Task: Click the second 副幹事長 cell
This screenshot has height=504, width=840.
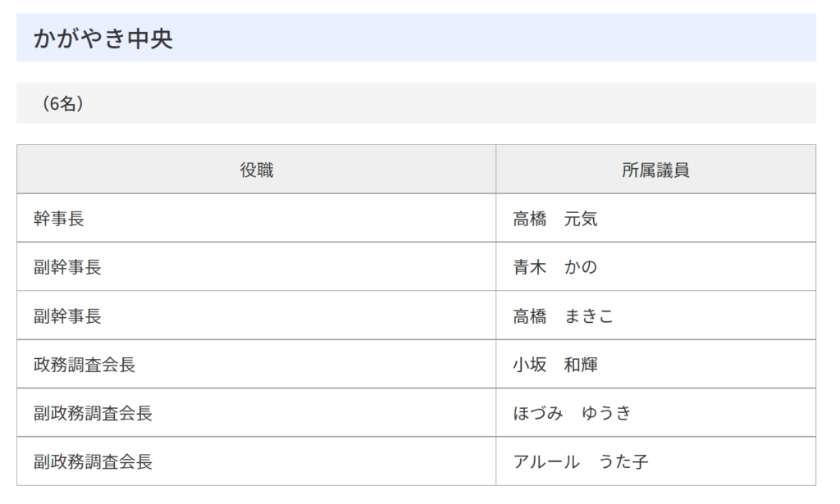Action: coord(256,316)
